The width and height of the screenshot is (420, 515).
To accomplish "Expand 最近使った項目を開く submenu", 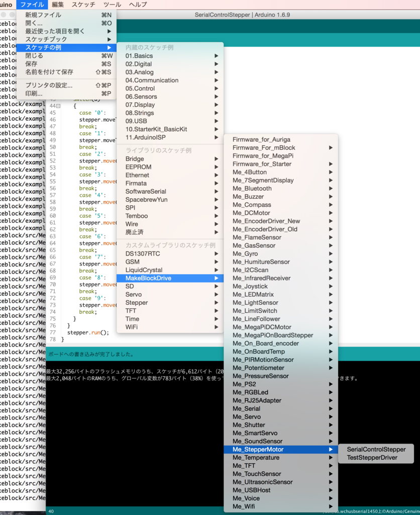I will 66,31.
